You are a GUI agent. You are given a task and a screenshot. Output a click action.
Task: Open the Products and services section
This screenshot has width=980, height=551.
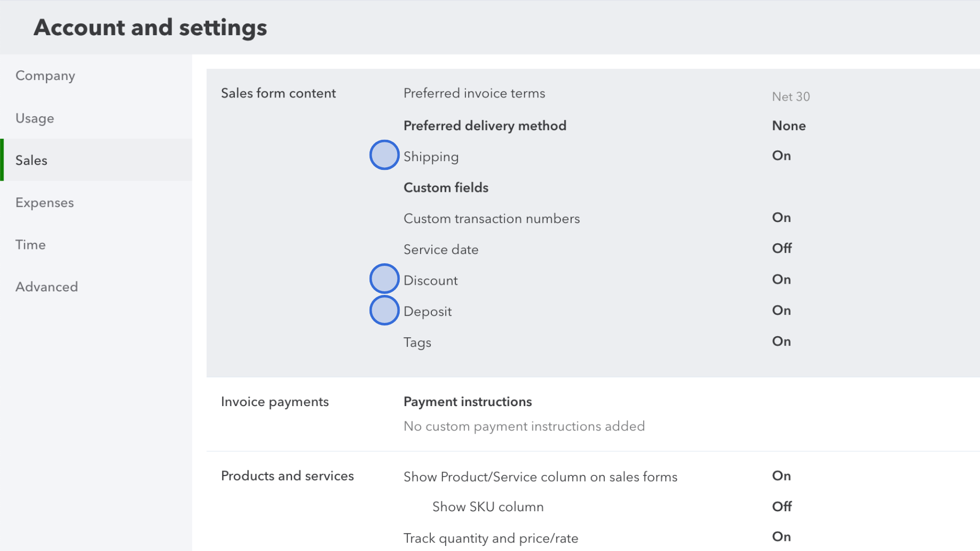tap(287, 476)
